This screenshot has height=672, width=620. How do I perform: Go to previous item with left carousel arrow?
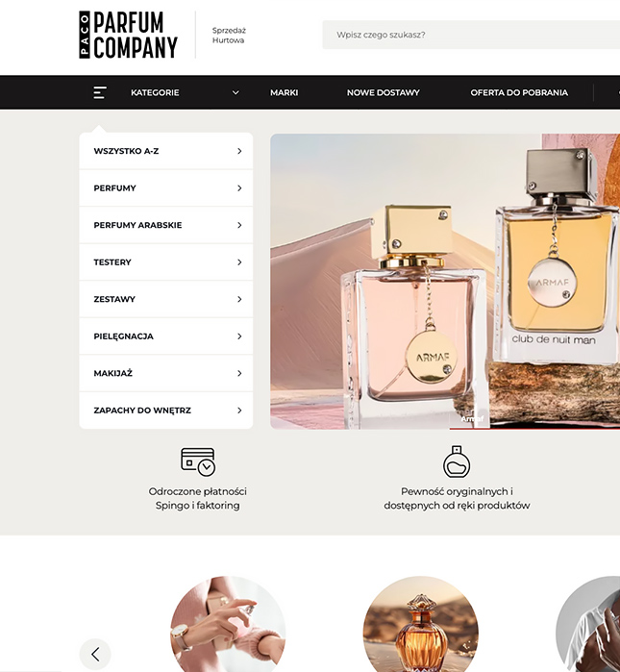point(95,655)
